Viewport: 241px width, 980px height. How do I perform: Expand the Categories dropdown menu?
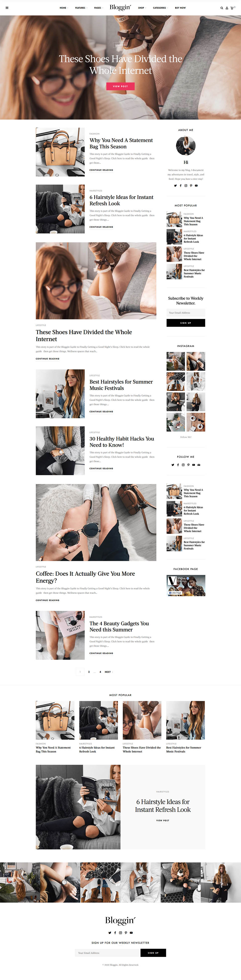[160, 8]
